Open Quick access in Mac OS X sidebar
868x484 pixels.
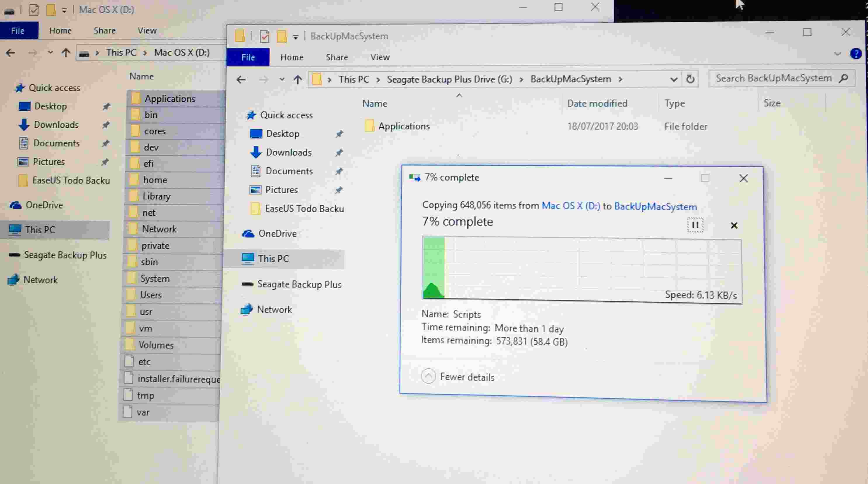click(54, 88)
